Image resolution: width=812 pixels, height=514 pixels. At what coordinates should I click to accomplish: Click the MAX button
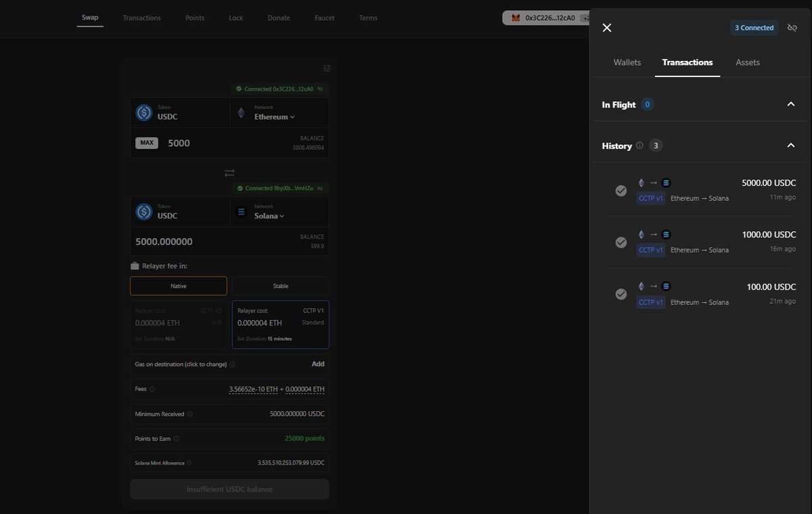pos(146,143)
